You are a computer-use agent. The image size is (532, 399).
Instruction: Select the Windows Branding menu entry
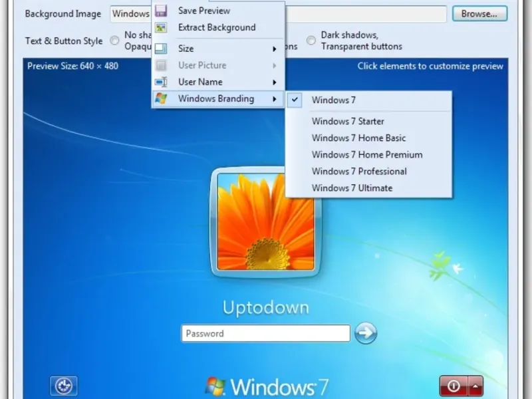(218, 98)
